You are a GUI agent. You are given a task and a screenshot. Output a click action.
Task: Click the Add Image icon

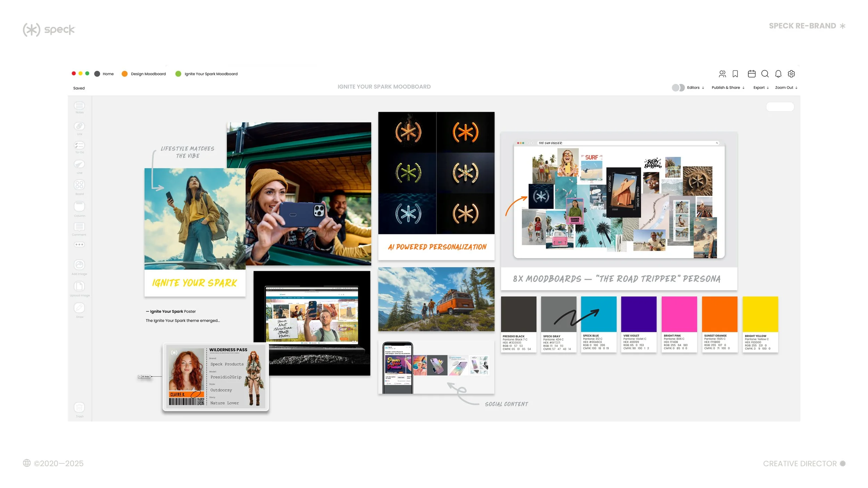tap(79, 265)
